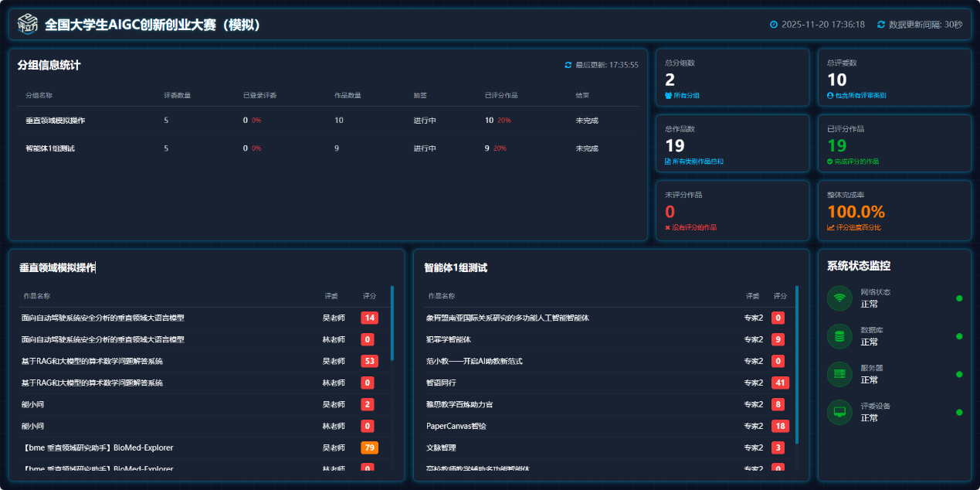980x490 pixels.
Task: Click the 评委设备 monitor icon
Action: pos(839,412)
